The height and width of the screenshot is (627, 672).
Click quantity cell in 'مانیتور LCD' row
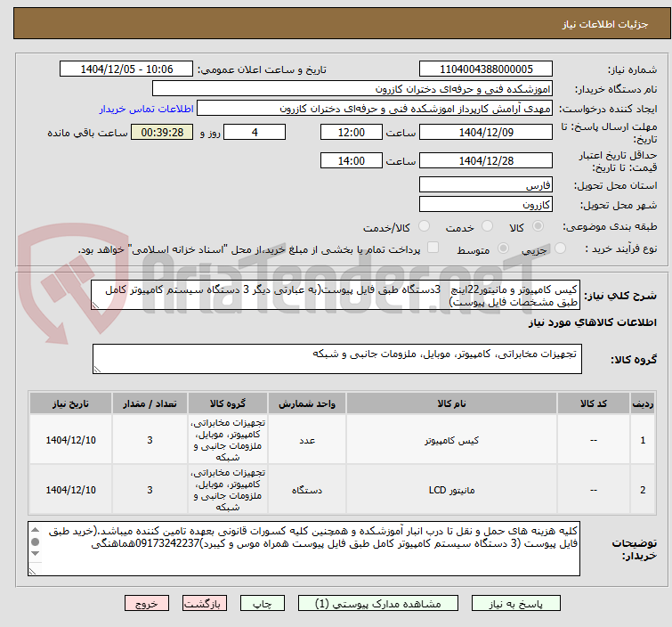(x=150, y=490)
